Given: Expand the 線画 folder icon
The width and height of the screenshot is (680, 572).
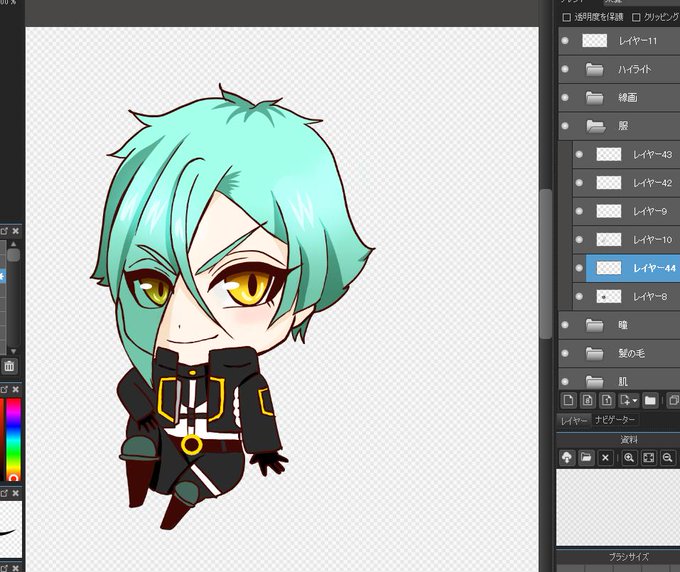Looking at the screenshot, I should [595, 98].
